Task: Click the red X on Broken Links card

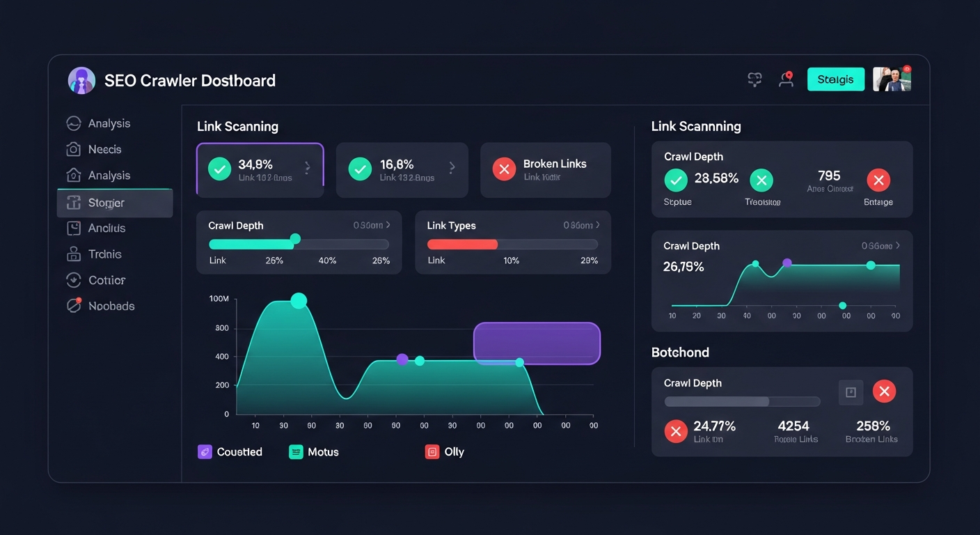Action: [x=504, y=169]
